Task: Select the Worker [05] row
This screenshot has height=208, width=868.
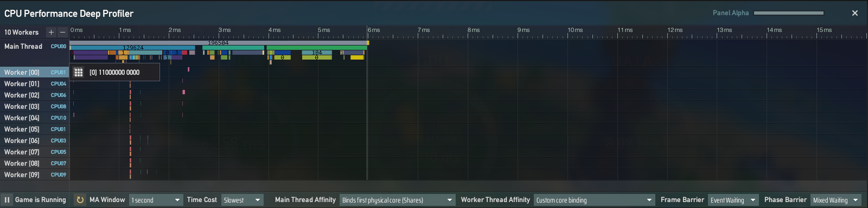Action: (35, 129)
